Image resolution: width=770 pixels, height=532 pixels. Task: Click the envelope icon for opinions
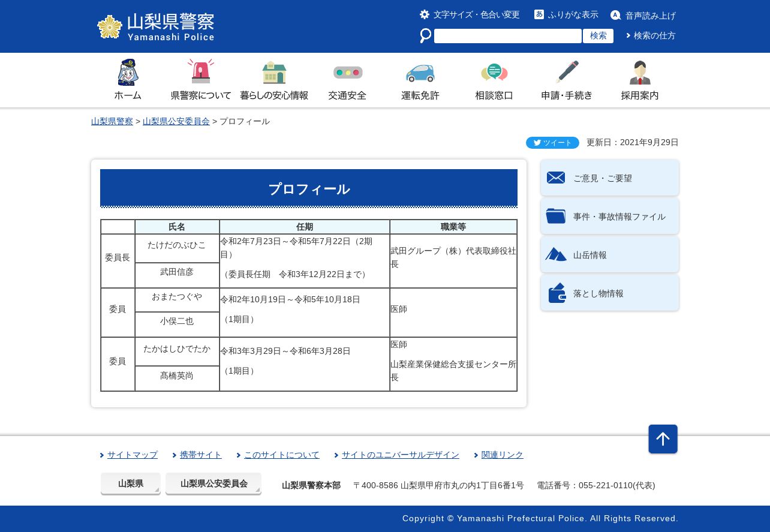click(x=556, y=178)
